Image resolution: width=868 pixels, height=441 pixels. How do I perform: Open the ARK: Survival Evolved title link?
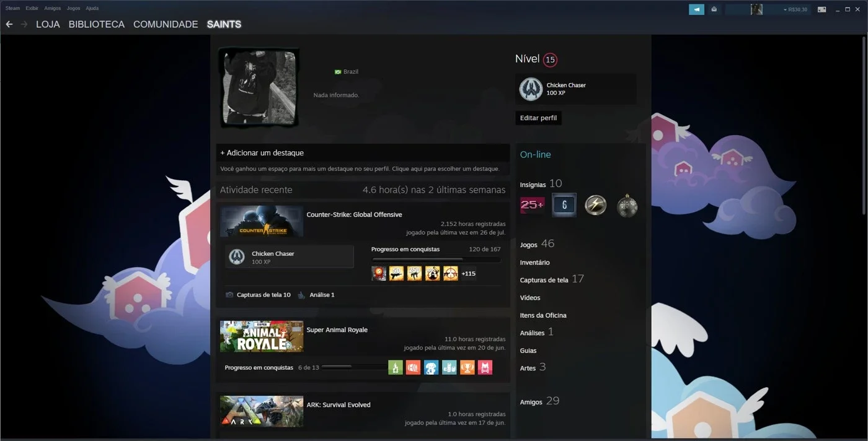[339, 405]
